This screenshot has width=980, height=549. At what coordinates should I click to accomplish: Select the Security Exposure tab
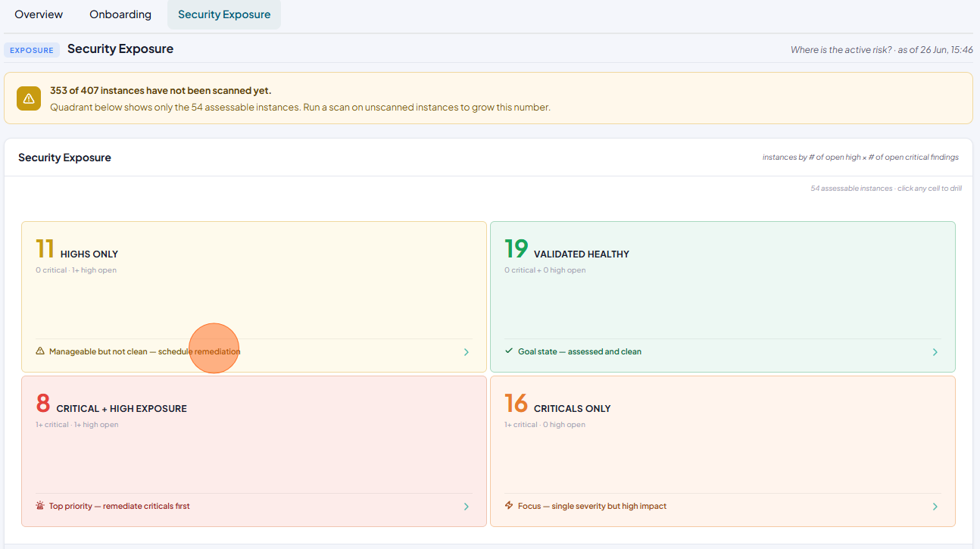[224, 14]
